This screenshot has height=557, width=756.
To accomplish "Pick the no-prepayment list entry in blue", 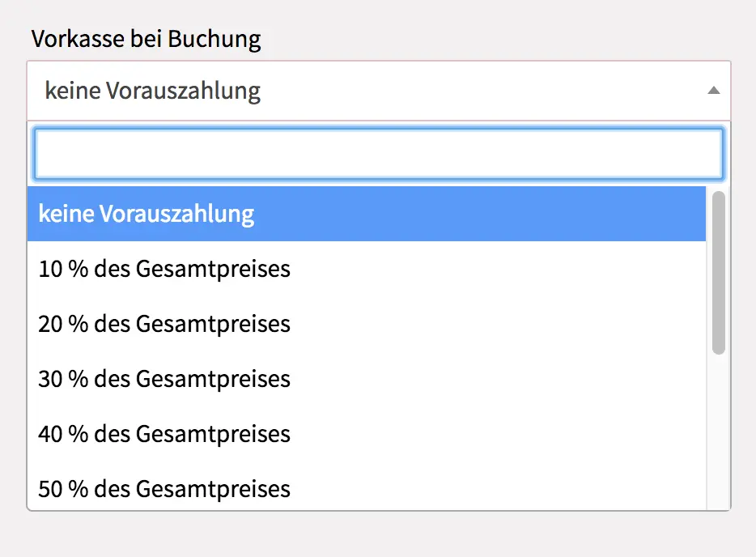I will 147,214.
